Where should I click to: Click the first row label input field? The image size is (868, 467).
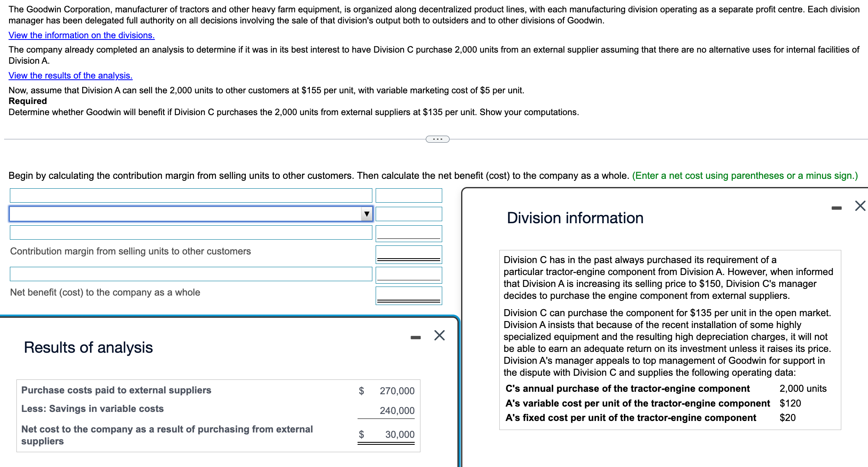191,195
